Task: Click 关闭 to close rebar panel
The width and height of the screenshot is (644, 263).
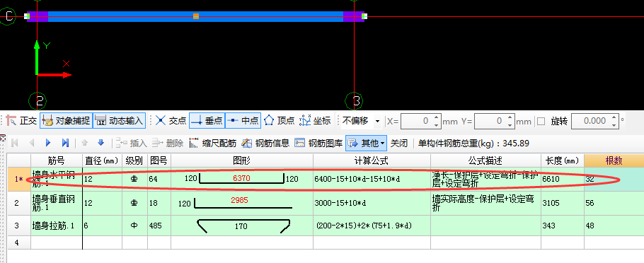Action: point(399,143)
